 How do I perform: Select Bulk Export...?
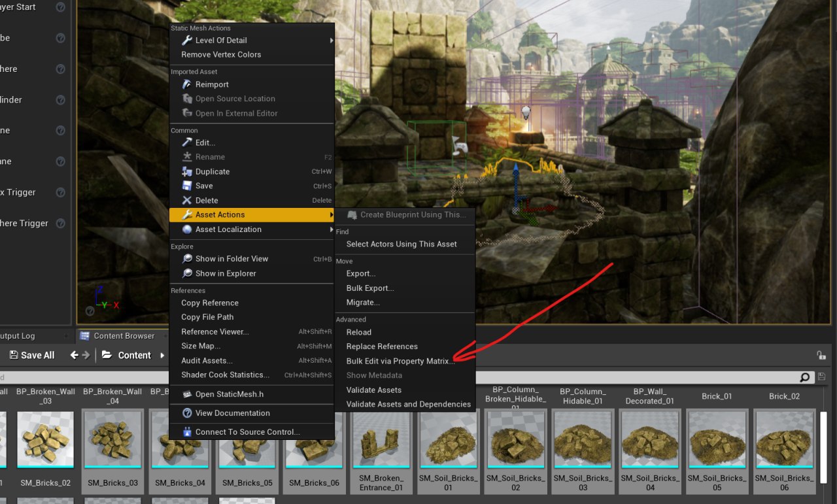404,288
